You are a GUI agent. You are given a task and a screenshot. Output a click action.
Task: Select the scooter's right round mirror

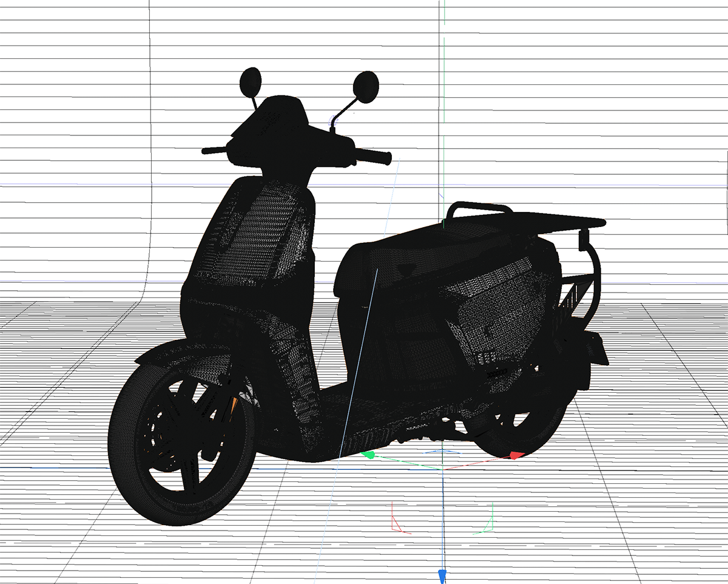pyautogui.click(x=366, y=87)
